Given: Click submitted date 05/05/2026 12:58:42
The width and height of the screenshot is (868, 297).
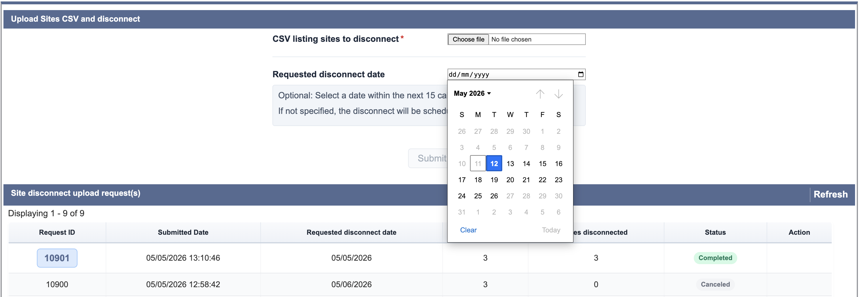Looking at the screenshot, I should point(183,284).
